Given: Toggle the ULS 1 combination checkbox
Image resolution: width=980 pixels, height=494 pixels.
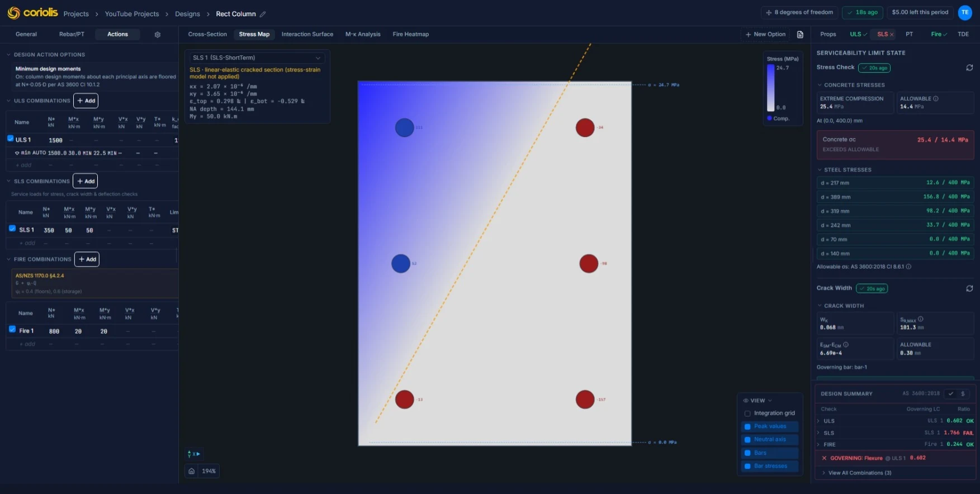Looking at the screenshot, I should click(10, 139).
